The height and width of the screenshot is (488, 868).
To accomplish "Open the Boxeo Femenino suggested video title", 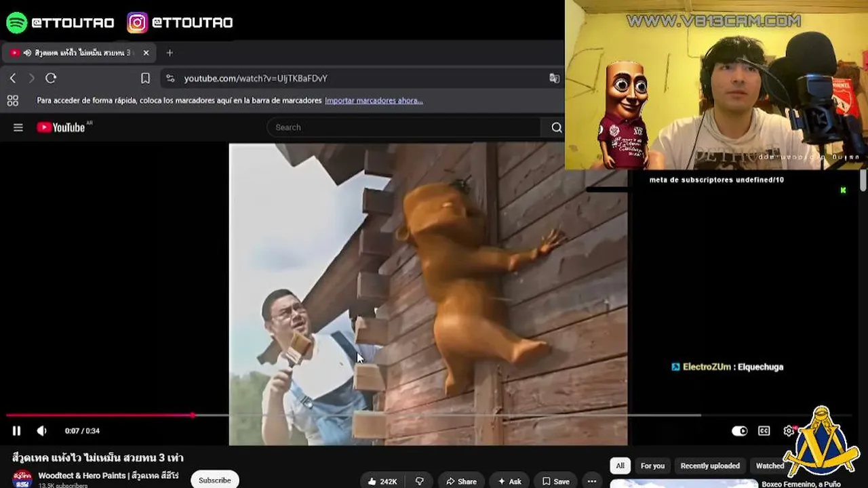I will pyautogui.click(x=801, y=484).
